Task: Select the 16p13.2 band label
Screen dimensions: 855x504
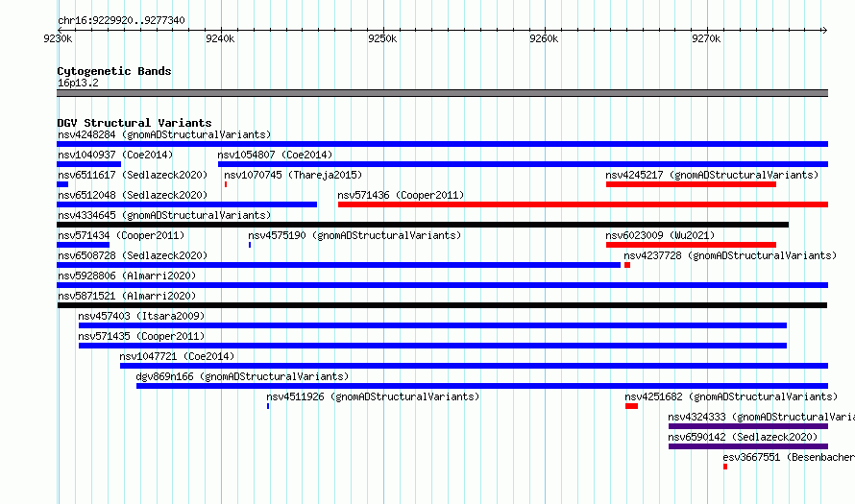Action: (78, 83)
